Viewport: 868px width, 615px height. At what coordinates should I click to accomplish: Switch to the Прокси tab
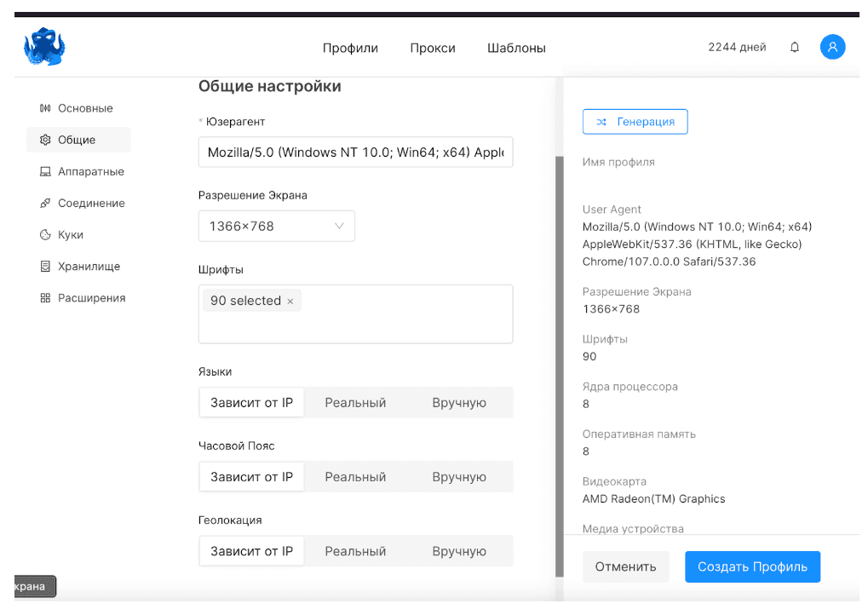(x=432, y=49)
